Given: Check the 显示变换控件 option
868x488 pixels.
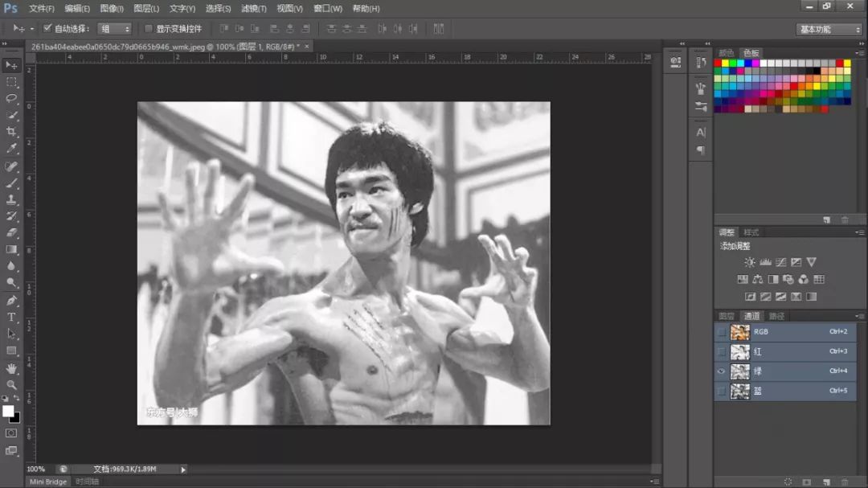Looking at the screenshot, I should [x=149, y=28].
